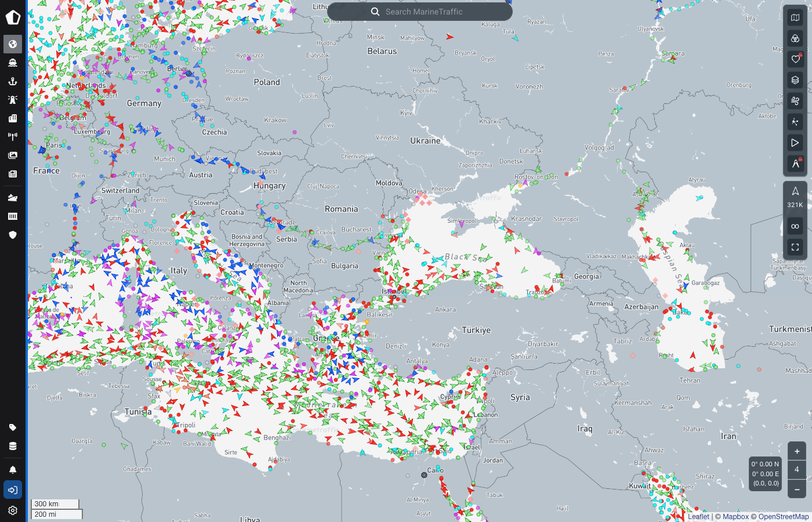Screen dimensions: 812x522
Task: Click the sign-in arrow button
Action: (x=13, y=490)
